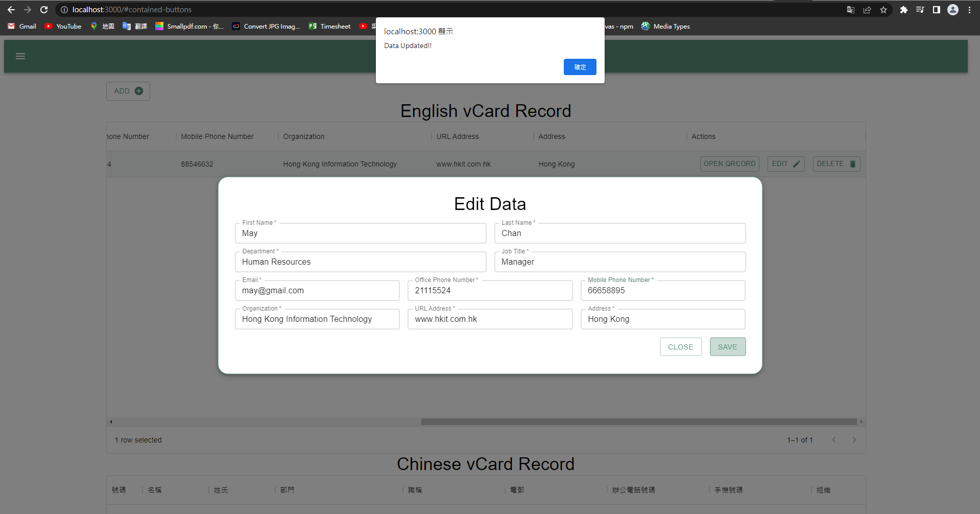Go forward in browser history

(28, 10)
